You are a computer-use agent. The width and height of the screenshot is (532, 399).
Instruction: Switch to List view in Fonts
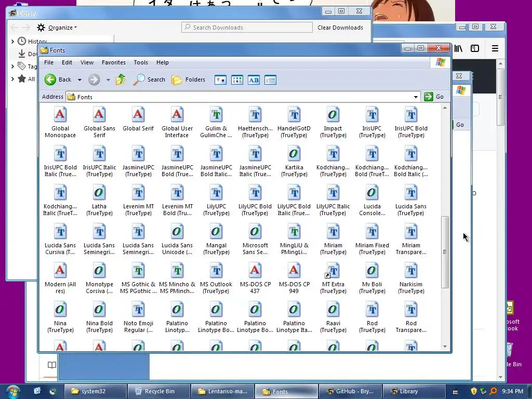(237, 80)
